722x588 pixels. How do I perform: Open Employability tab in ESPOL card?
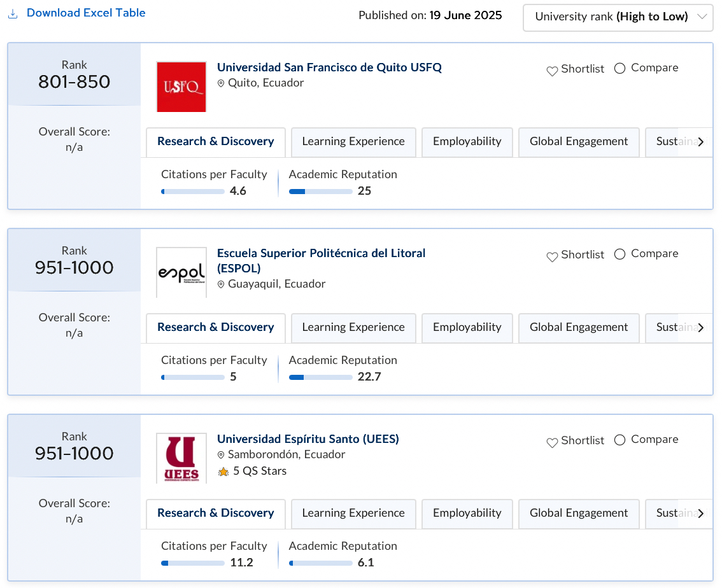tap(467, 328)
